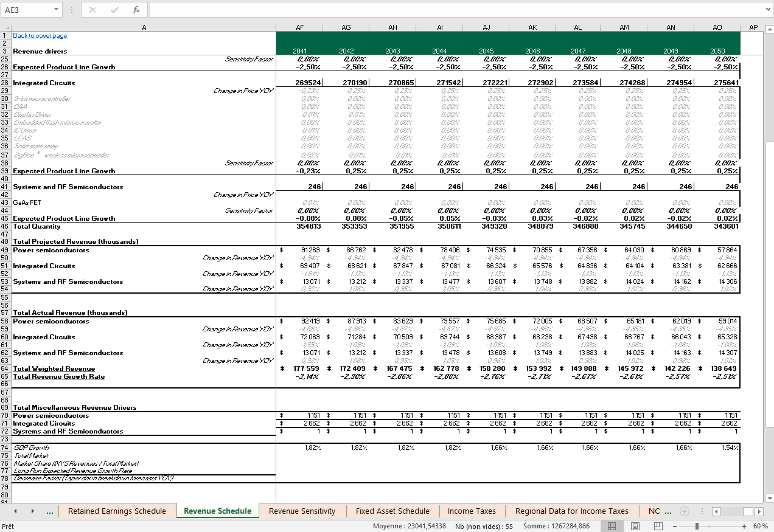The width and height of the screenshot is (774, 532).
Task: Select the 1,54% GDP growth cell
Action: [717, 447]
